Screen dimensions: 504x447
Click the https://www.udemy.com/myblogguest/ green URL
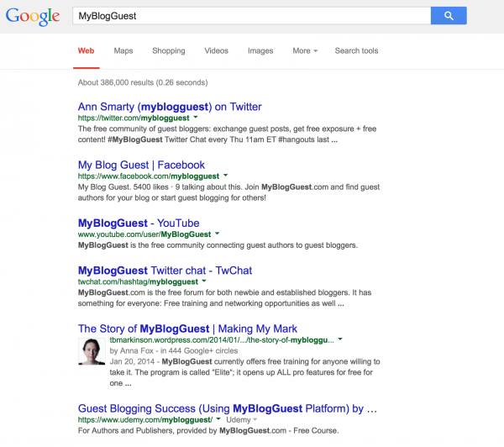(x=145, y=419)
